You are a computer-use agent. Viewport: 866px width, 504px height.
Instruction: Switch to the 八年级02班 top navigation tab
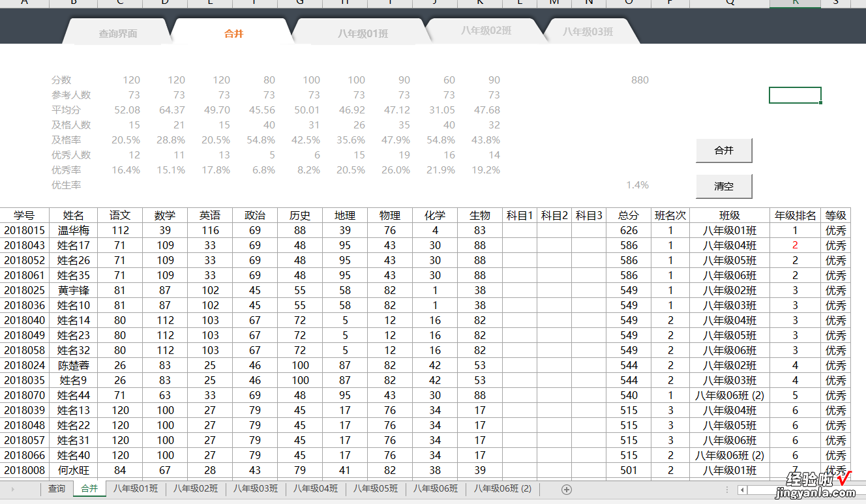pyautogui.click(x=486, y=31)
